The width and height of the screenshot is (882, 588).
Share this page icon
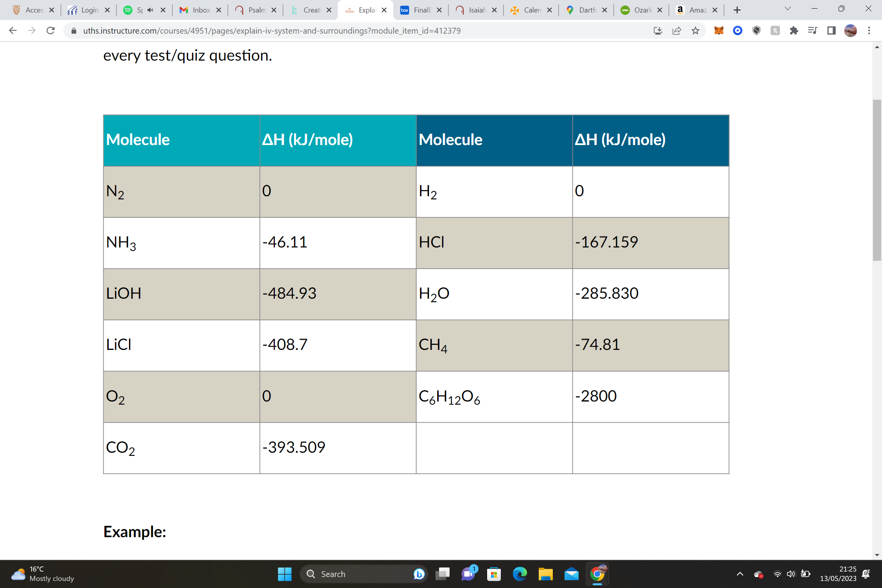tap(677, 30)
